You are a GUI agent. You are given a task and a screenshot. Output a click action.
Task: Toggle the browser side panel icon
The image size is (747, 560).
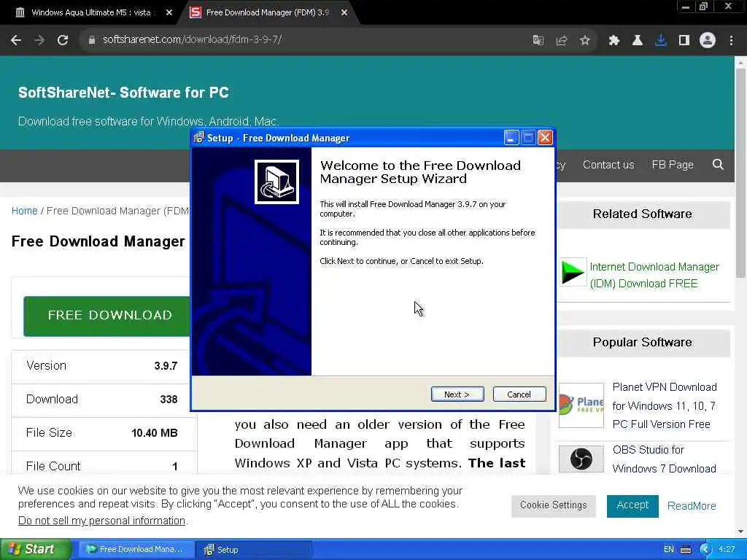pyautogui.click(x=684, y=41)
